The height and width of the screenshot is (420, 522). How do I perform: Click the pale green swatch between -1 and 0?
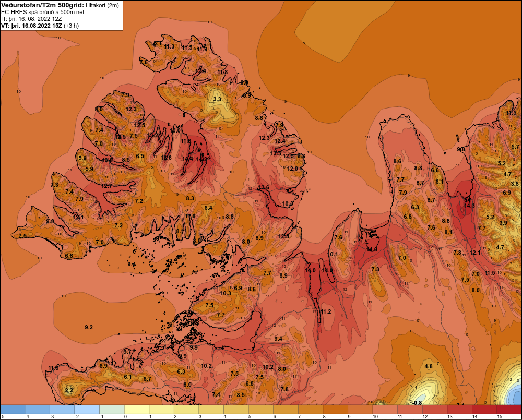112,410
